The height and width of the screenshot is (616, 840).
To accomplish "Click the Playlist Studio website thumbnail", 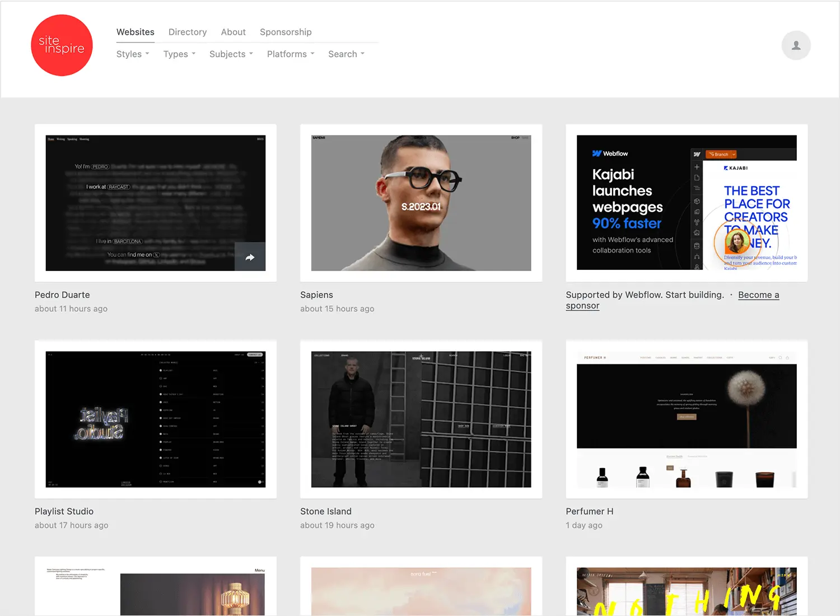I will pyautogui.click(x=156, y=419).
